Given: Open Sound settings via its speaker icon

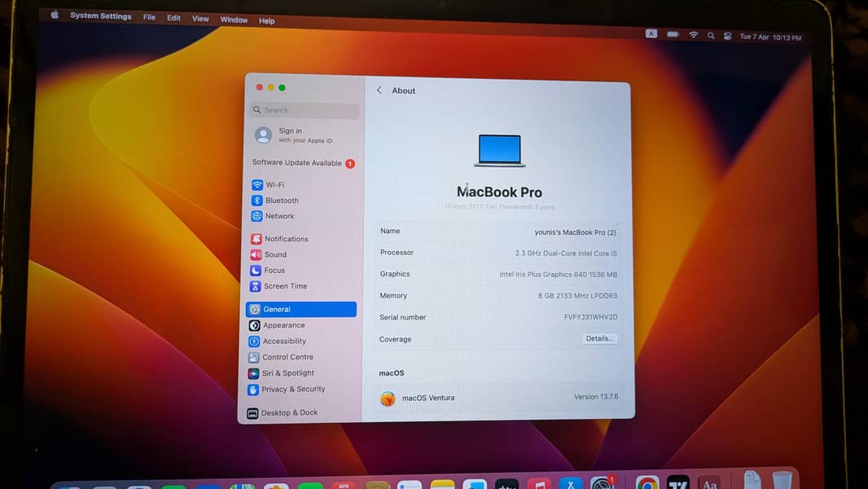Looking at the screenshot, I should pyautogui.click(x=256, y=254).
